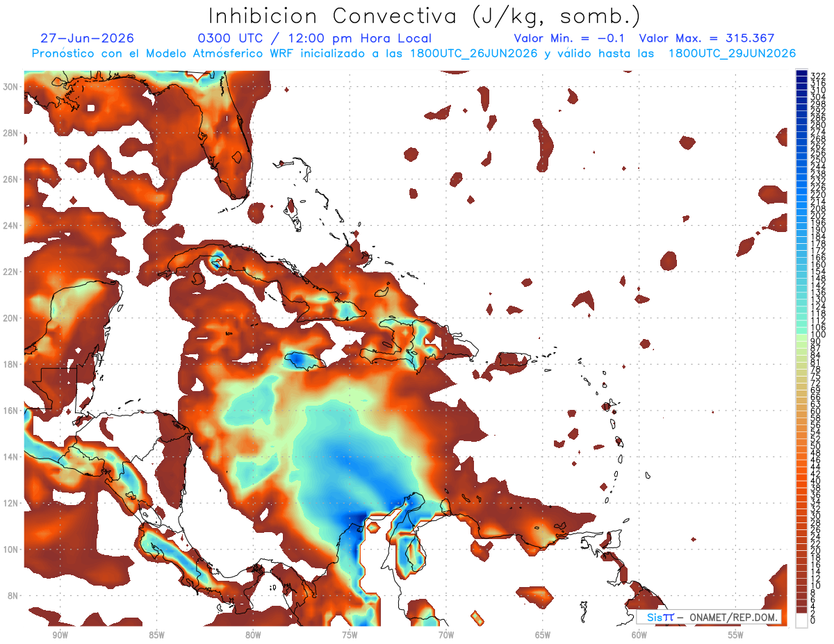The width and height of the screenshot is (834, 644).
Task: Click the 20N latitude label
Action: [10, 318]
